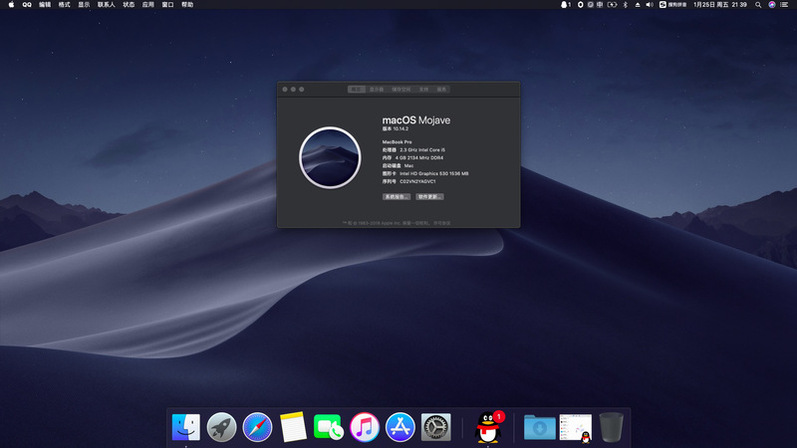Open the Downloads folder stack in dock
The width and height of the screenshot is (797, 448).
pos(540,427)
